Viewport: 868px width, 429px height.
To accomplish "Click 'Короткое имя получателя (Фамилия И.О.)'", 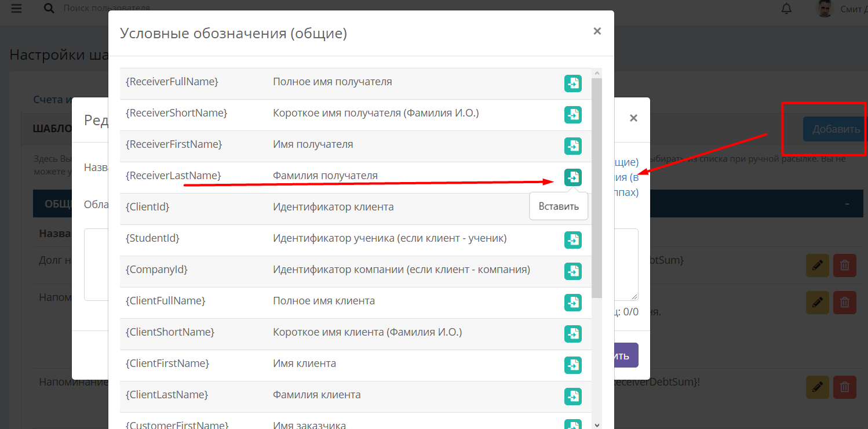I will (x=376, y=113).
